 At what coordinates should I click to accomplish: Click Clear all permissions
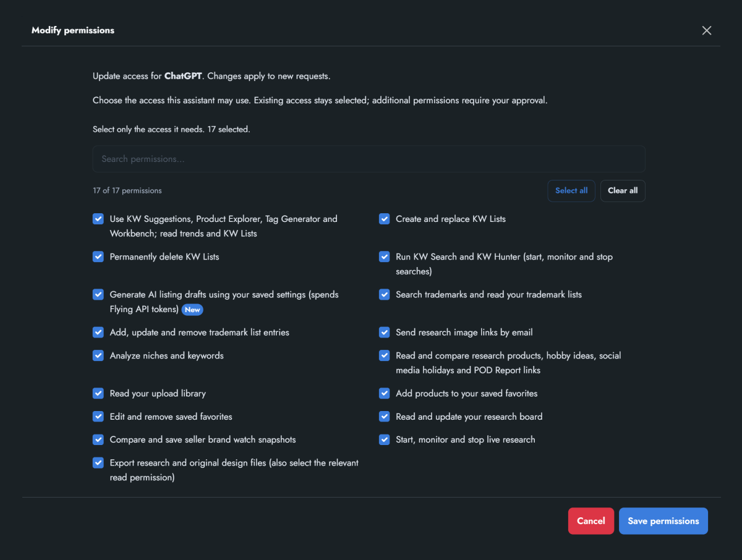(623, 191)
